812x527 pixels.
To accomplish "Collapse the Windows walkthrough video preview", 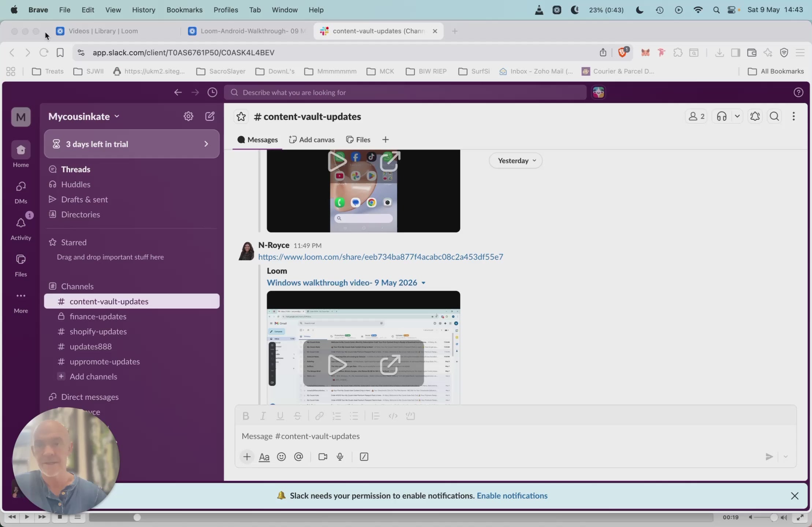I will click(424, 283).
